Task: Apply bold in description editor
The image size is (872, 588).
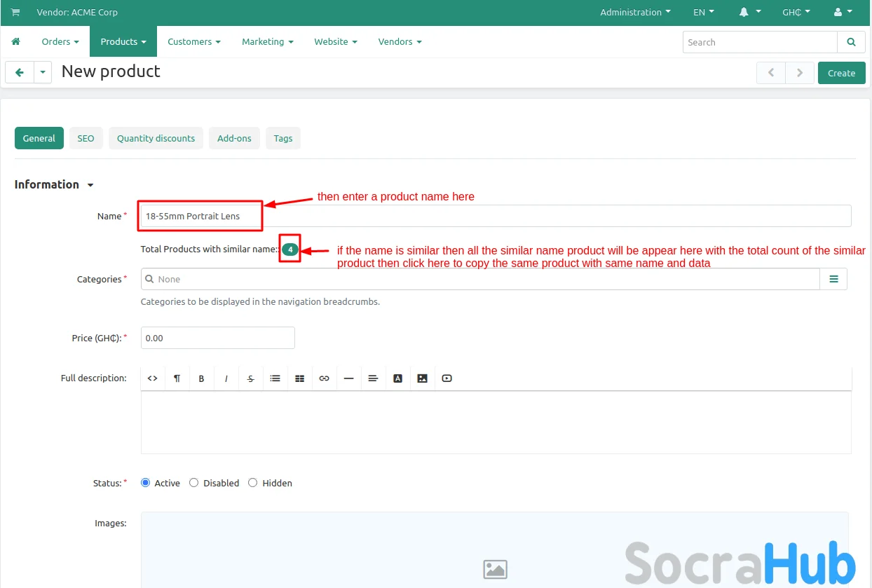Action: 202,378
